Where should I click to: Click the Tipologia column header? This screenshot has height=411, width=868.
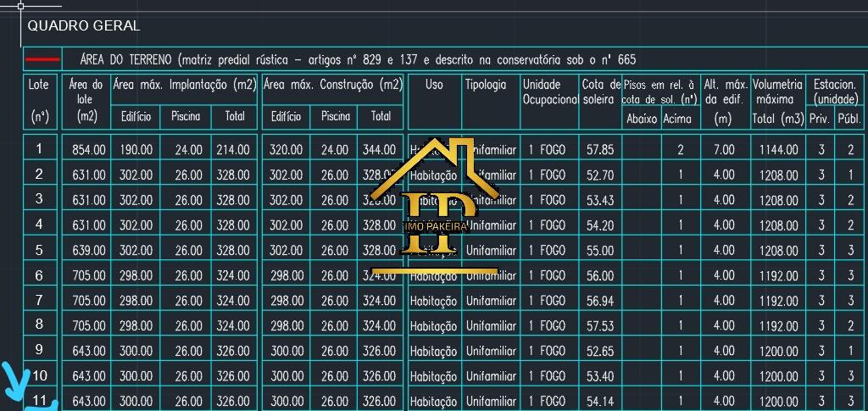click(x=486, y=85)
